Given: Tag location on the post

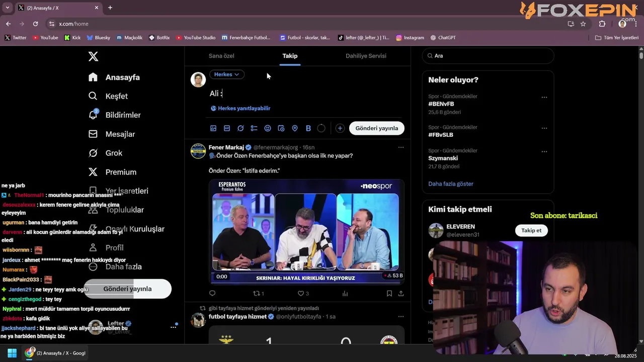Looking at the screenshot, I should tap(295, 128).
